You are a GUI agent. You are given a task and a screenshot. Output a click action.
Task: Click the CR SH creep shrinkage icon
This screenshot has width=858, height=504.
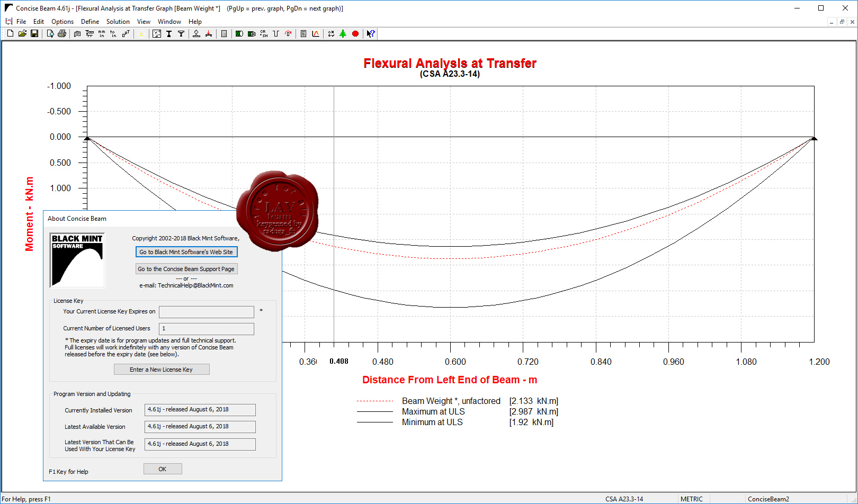tap(264, 33)
